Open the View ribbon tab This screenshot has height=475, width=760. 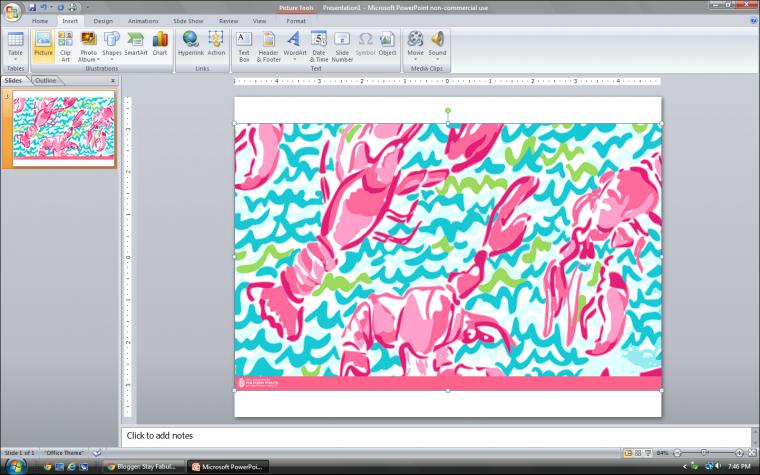click(259, 21)
